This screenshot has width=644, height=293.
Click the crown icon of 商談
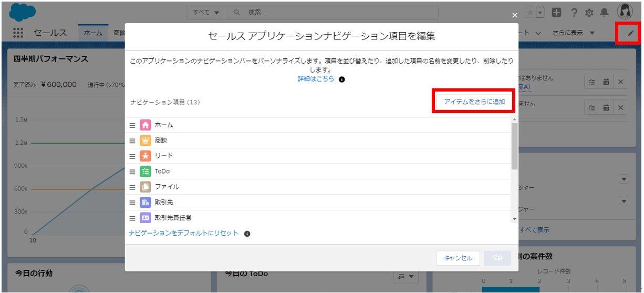146,140
